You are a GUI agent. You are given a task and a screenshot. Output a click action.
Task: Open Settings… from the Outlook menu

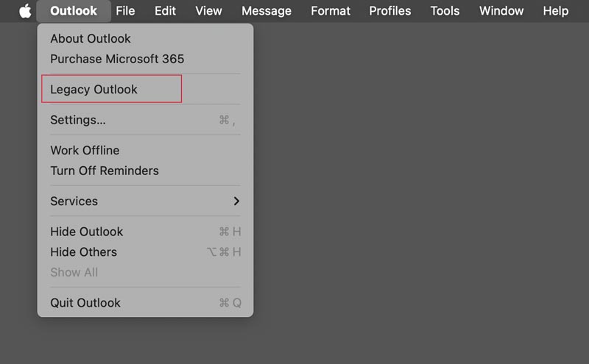point(78,120)
